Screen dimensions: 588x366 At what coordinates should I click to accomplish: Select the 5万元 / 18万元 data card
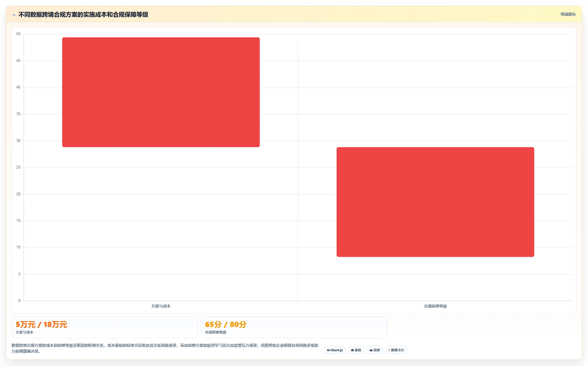click(x=104, y=327)
